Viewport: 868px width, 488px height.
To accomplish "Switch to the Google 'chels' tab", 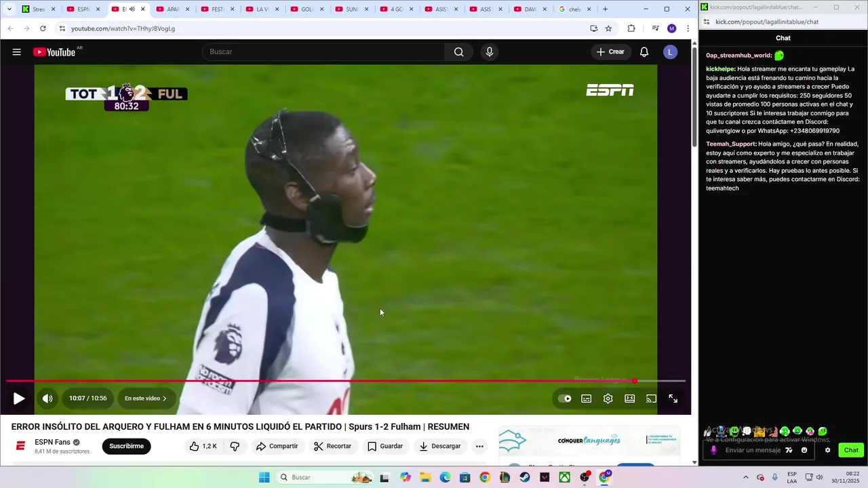I will click(573, 9).
